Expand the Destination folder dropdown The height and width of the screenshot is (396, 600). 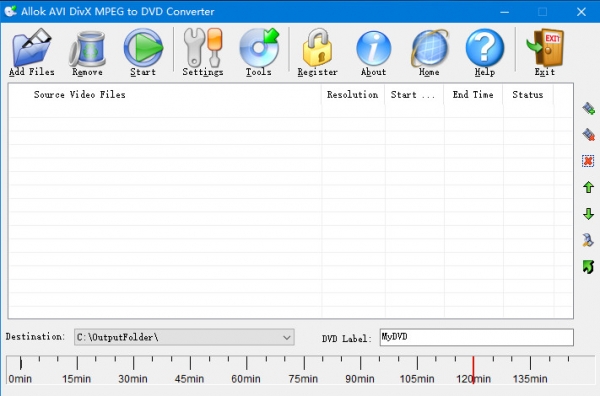(287, 337)
